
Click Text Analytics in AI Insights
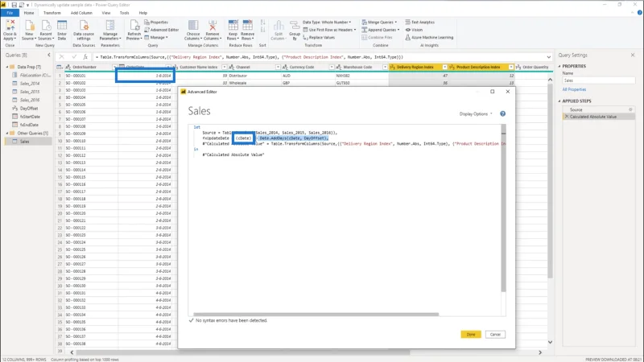pos(419,23)
